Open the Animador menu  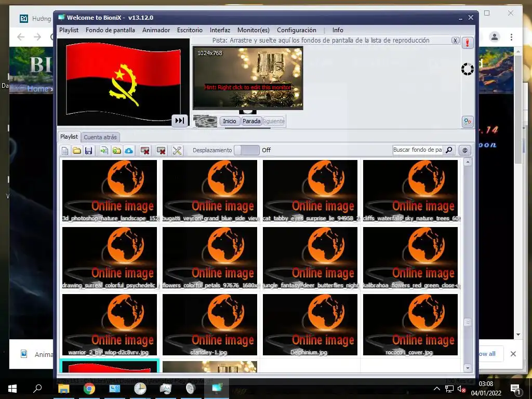[x=156, y=30]
